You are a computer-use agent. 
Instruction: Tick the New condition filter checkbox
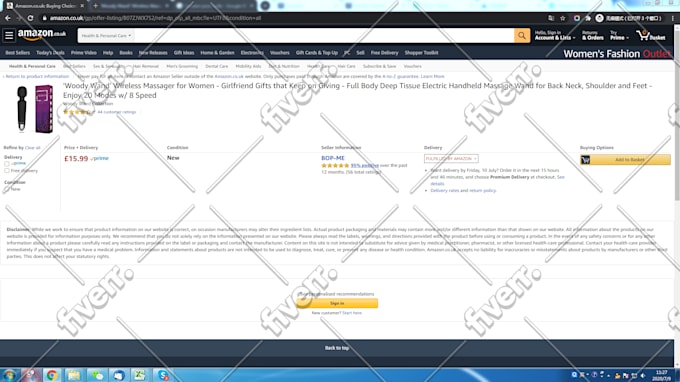(x=7, y=189)
